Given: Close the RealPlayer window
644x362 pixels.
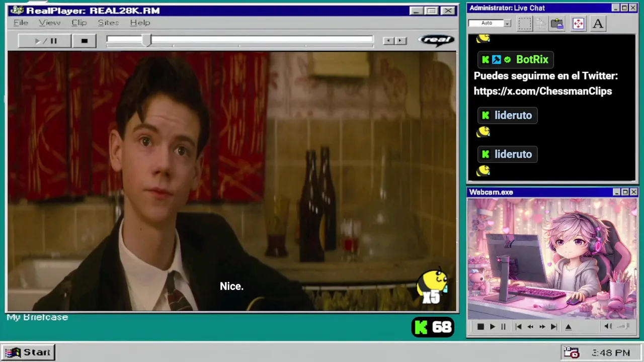Looking at the screenshot, I should click(x=447, y=11).
